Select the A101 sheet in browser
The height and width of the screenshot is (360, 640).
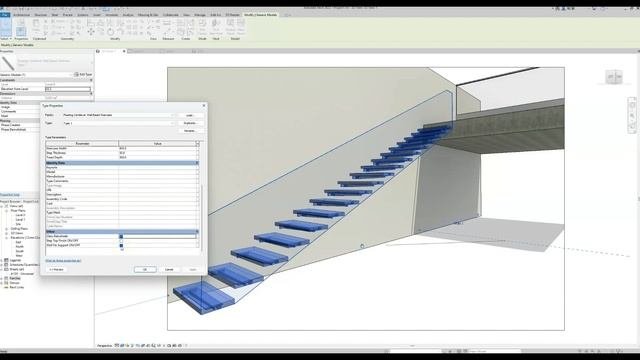tap(22, 273)
